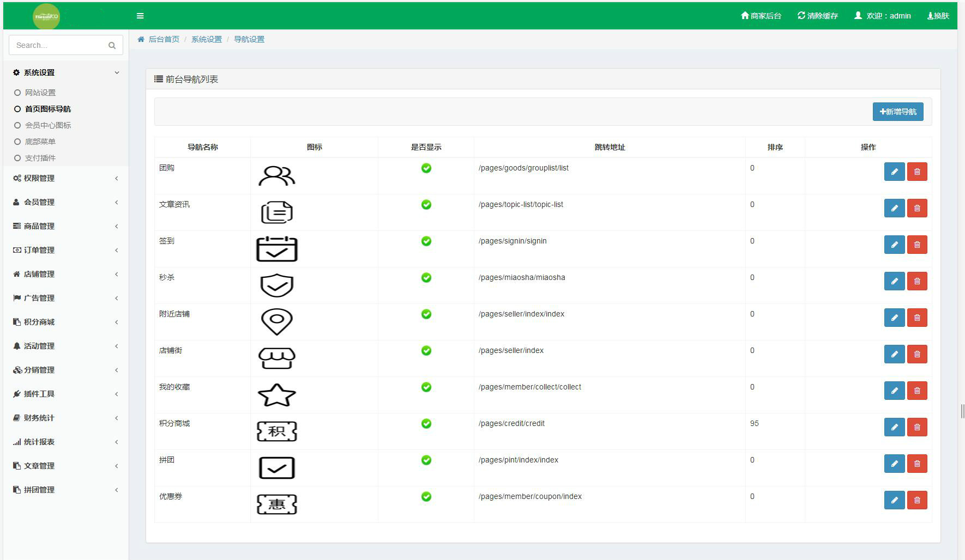Click the hamburger menu toggle icon
This screenshot has width=965, height=560.
click(140, 16)
